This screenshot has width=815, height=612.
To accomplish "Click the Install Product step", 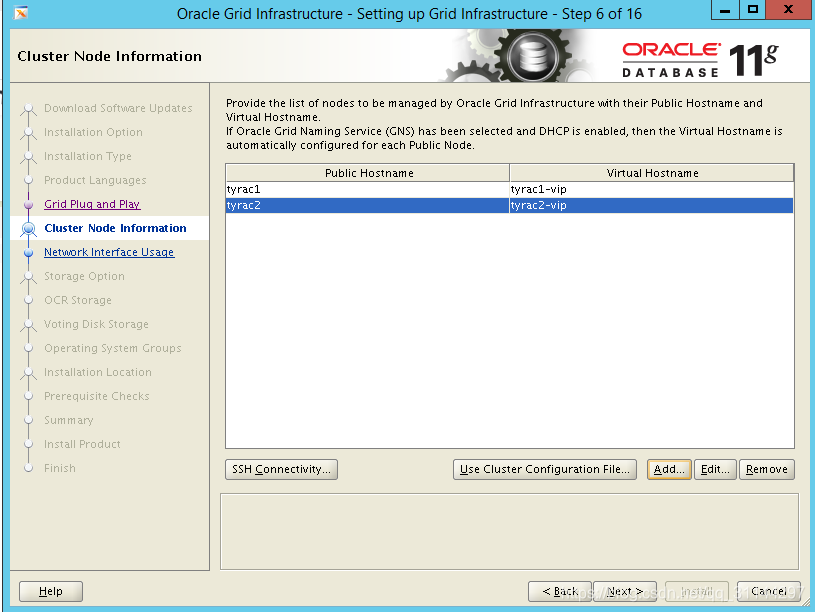I will pyautogui.click(x=82, y=444).
